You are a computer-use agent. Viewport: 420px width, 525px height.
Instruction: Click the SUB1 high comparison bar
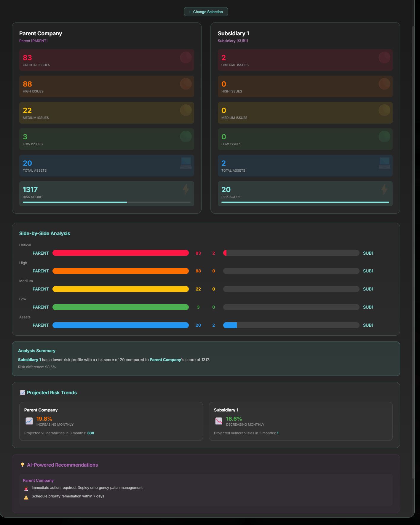point(291,271)
